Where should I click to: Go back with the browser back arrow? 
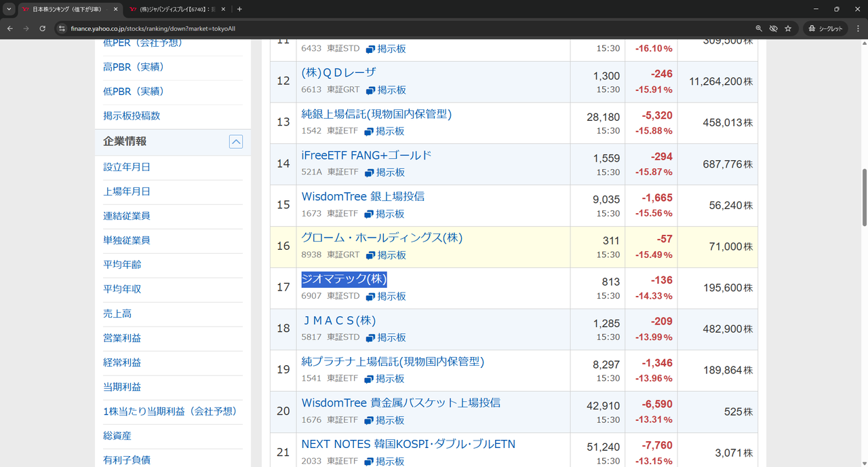click(x=9, y=29)
